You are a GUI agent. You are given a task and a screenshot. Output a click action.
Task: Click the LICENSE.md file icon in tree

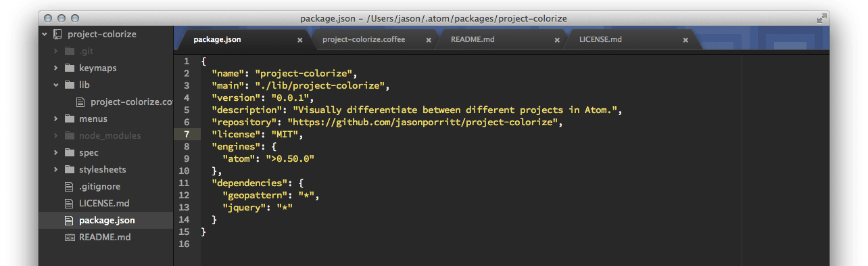click(x=68, y=204)
